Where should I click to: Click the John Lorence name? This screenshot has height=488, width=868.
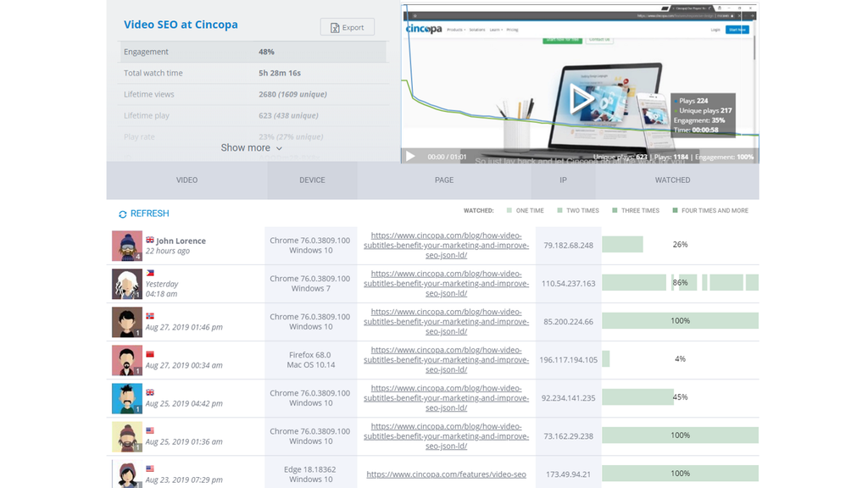coord(181,241)
